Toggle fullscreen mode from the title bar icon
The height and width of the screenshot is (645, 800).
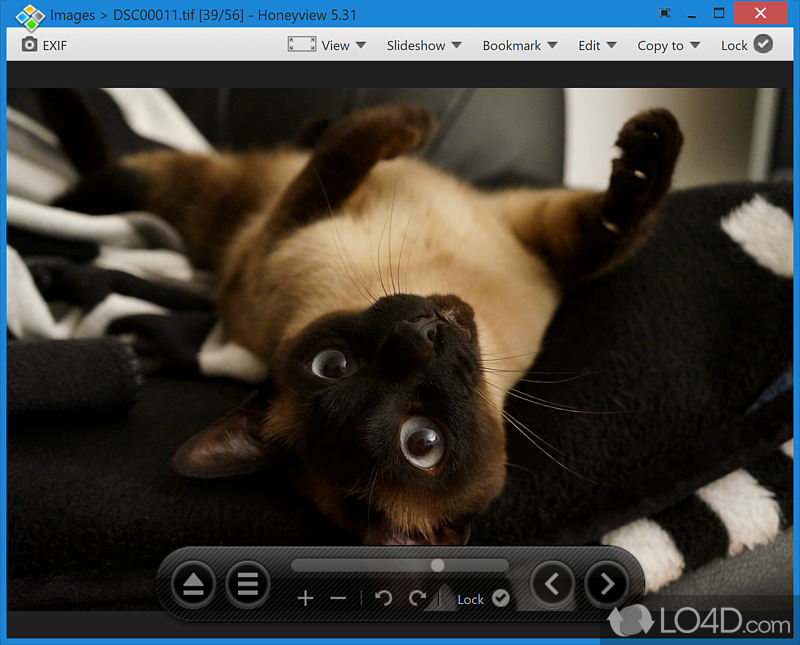click(664, 13)
